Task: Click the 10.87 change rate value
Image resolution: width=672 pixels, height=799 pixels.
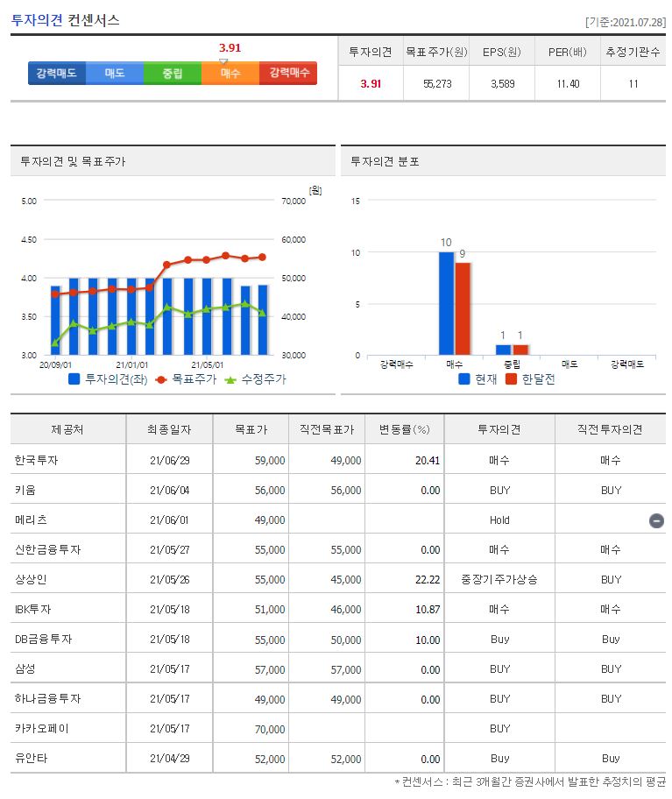Action: tap(428, 610)
